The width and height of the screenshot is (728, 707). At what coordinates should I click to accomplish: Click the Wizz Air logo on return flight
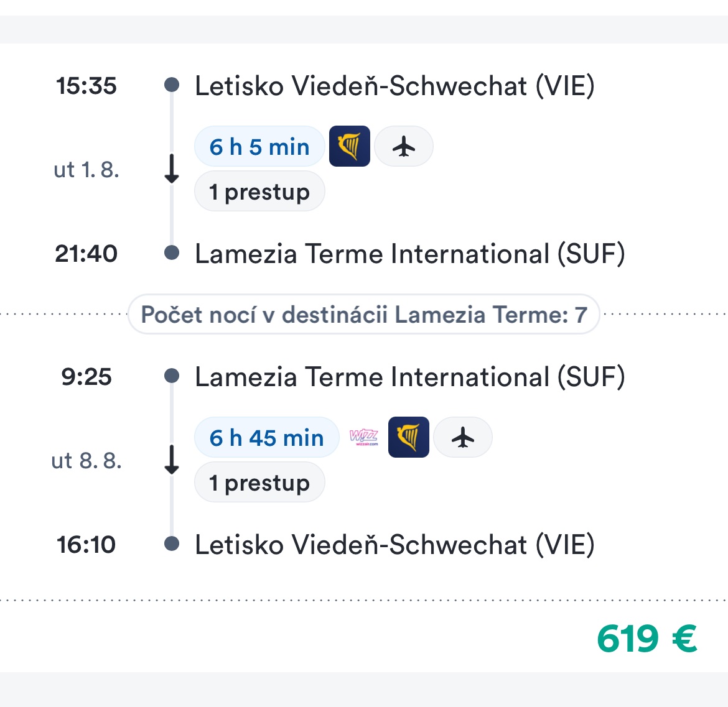click(x=363, y=438)
